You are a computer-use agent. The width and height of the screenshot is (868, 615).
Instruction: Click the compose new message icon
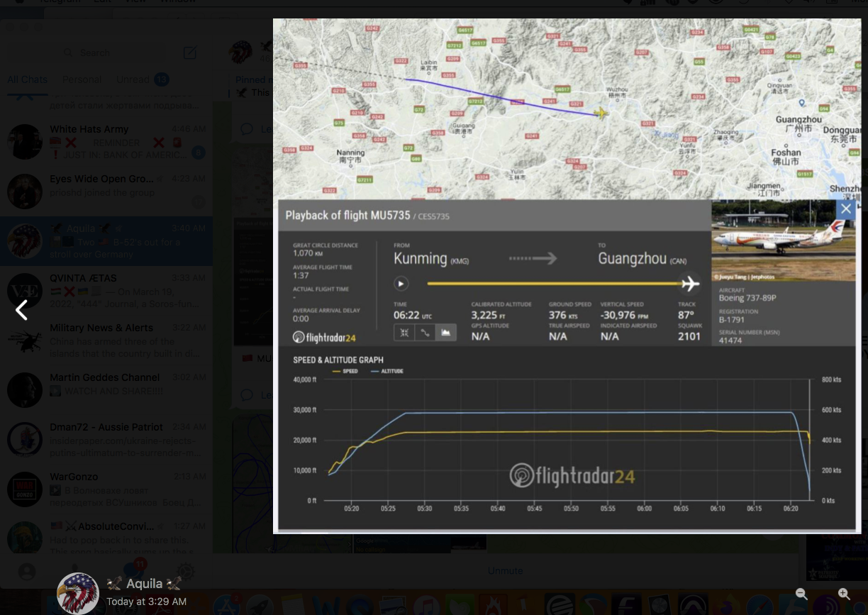point(190,52)
